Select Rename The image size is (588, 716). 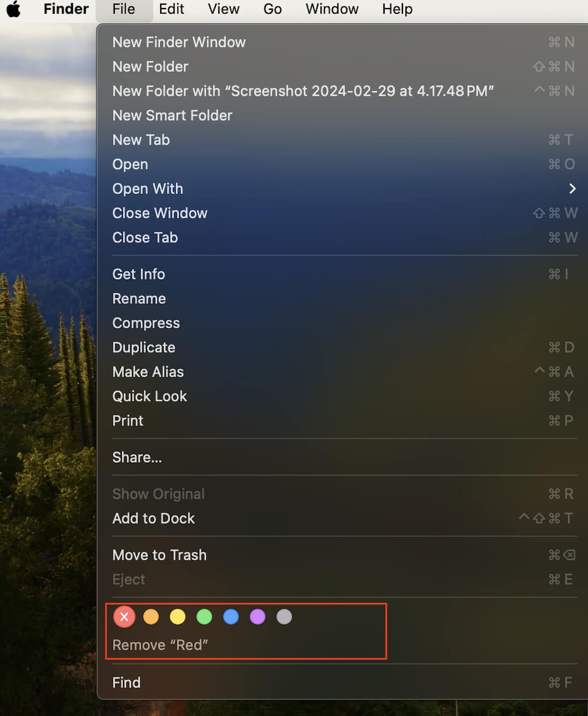[x=343, y=299]
